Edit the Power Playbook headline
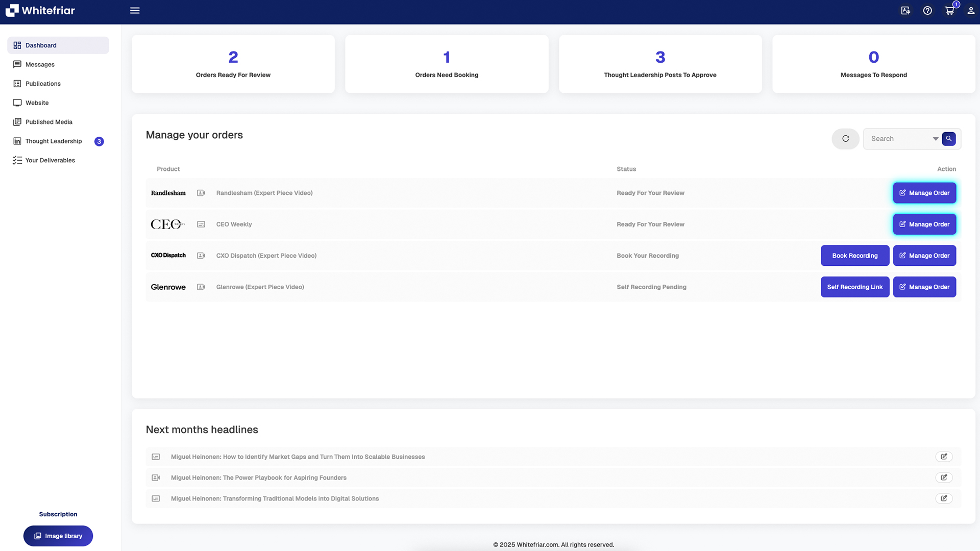Screen dimensions: 980x551 tap(944, 478)
